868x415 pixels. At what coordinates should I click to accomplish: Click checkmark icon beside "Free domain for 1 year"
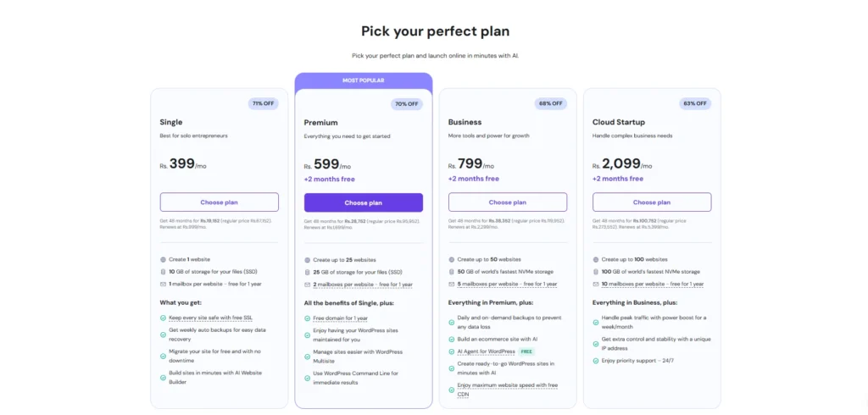307,318
